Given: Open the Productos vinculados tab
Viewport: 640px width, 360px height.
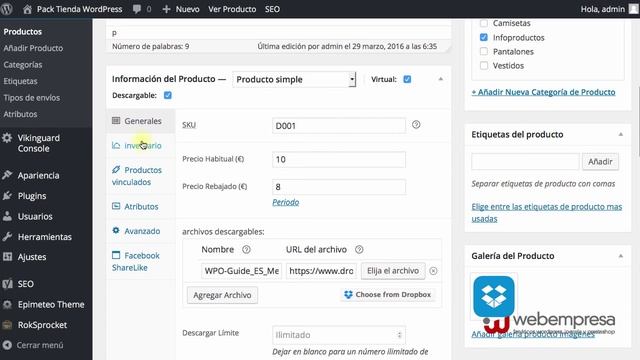Looking at the screenshot, I should [x=141, y=176].
